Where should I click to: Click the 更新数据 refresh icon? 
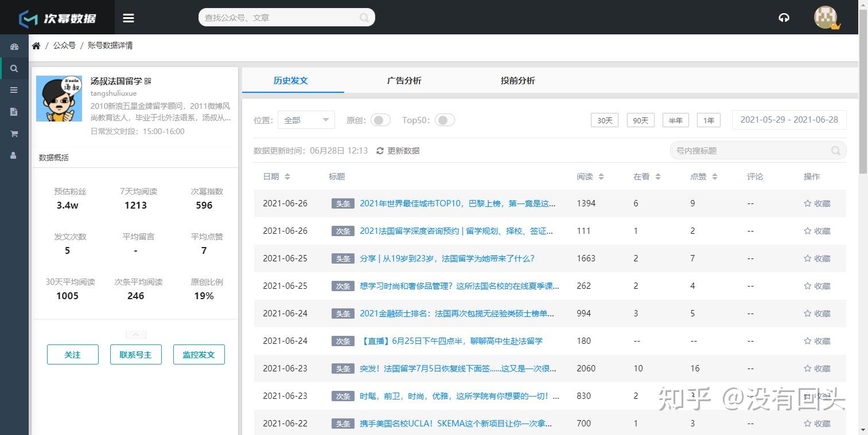tap(380, 151)
